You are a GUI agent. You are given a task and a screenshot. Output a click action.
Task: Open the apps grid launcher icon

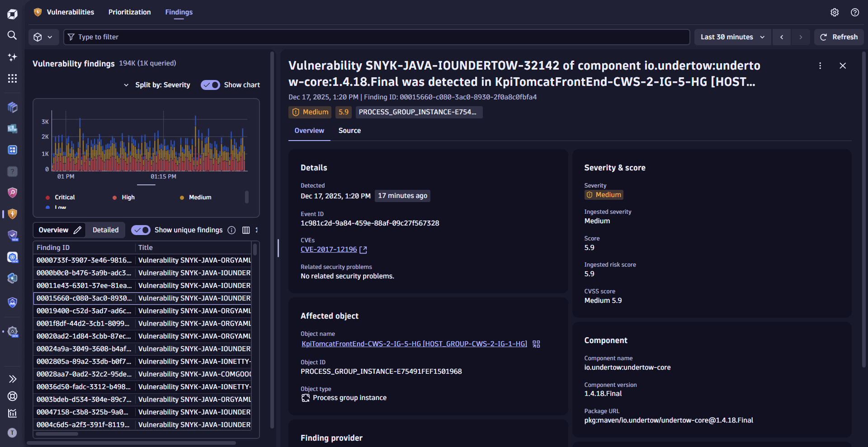[12, 79]
